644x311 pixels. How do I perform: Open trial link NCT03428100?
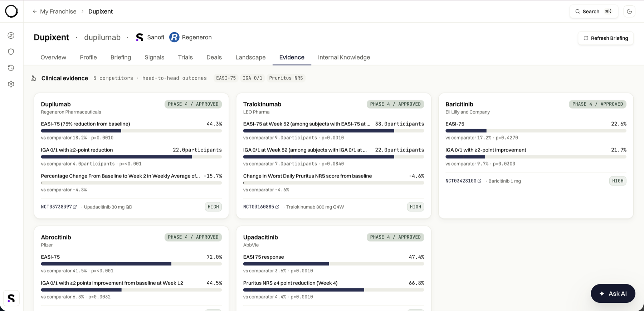click(461, 181)
